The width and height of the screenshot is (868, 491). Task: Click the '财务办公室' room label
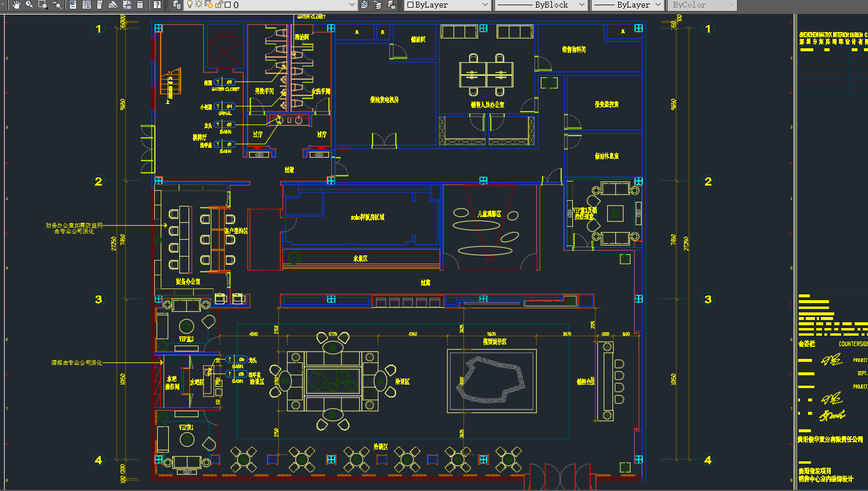(x=187, y=282)
